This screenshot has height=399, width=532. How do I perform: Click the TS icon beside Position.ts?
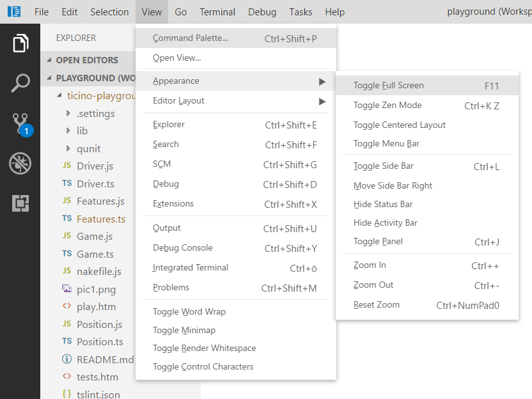tap(67, 341)
